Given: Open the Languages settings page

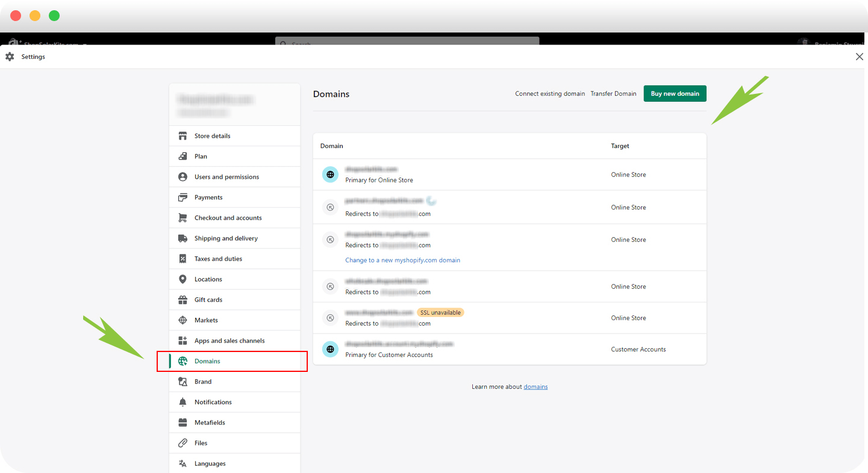Looking at the screenshot, I should pyautogui.click(x=210, y=463).
